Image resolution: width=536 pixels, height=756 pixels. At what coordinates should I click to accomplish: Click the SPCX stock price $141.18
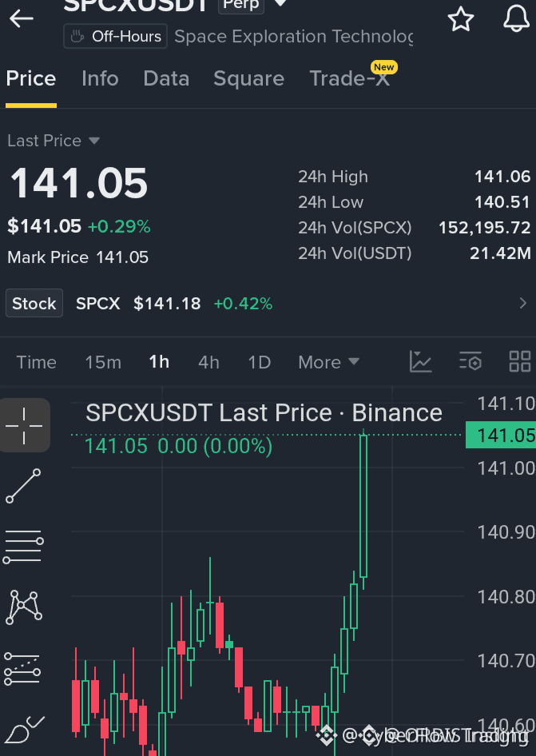tap(167, 304)
